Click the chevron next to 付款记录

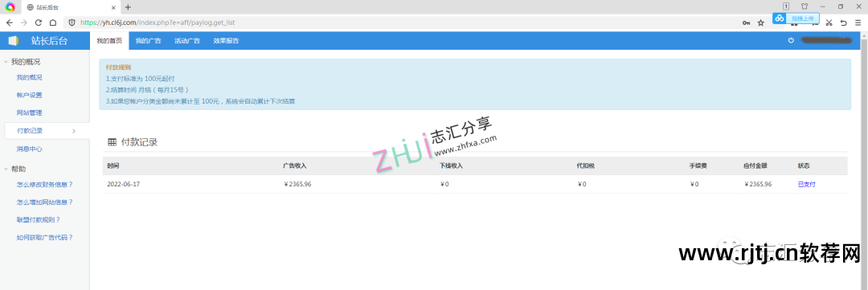74,131
